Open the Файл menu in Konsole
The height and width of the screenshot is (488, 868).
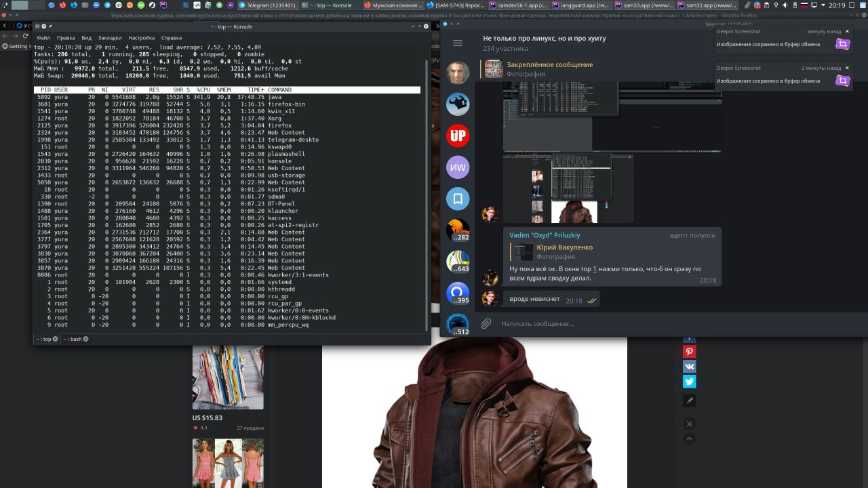(x=43, y=38)
